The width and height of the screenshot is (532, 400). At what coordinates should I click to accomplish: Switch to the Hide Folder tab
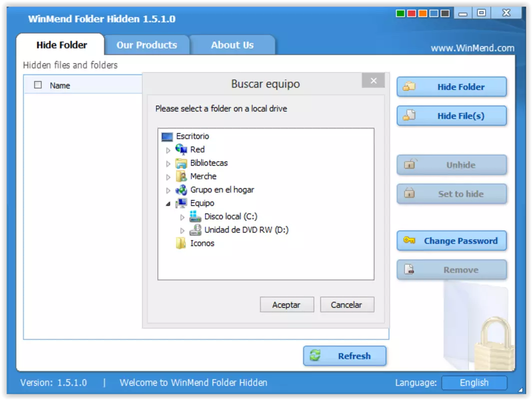tap(61, 45)
